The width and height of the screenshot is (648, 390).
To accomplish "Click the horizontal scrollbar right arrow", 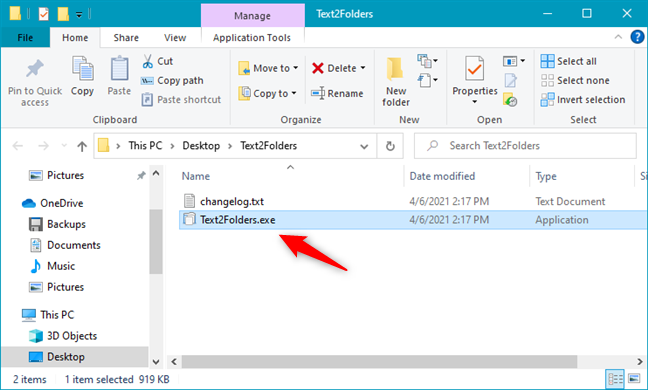I will point(640,361).
